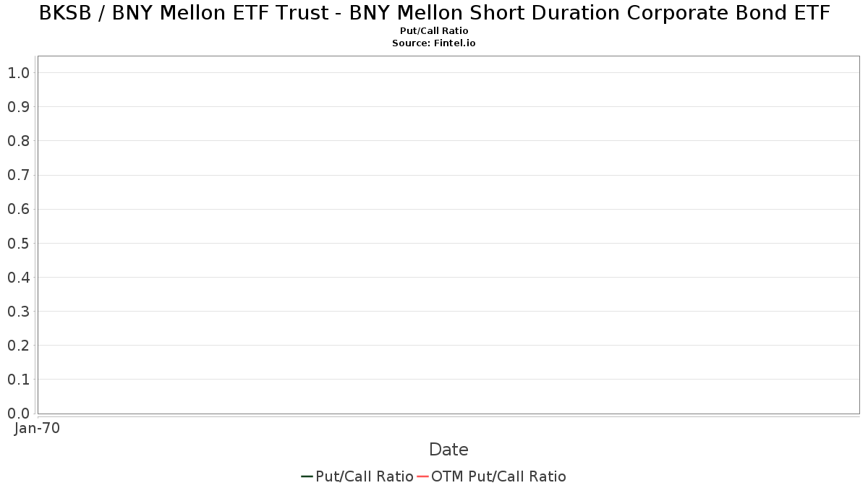This screenshot has width=868, height=488.
Task: Click the dark green Put/Call Ratio line swatch
Action: click(x=307, y=476)
